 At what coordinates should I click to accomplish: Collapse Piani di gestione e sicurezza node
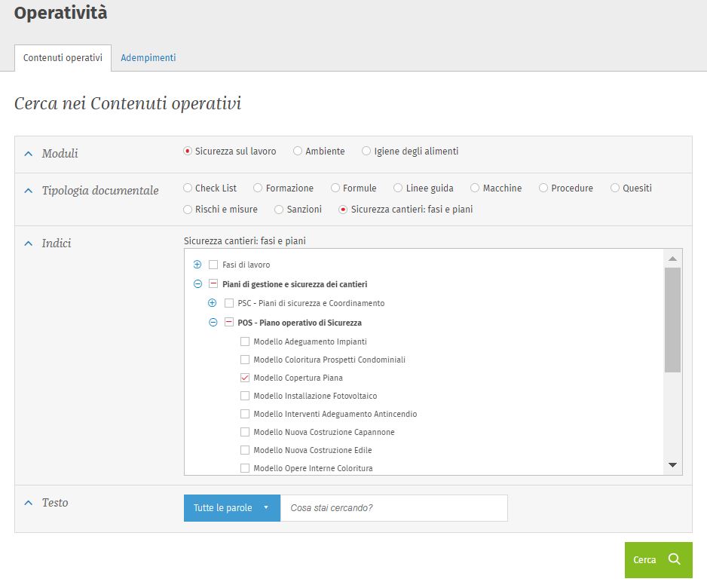(x=197, y=284)
